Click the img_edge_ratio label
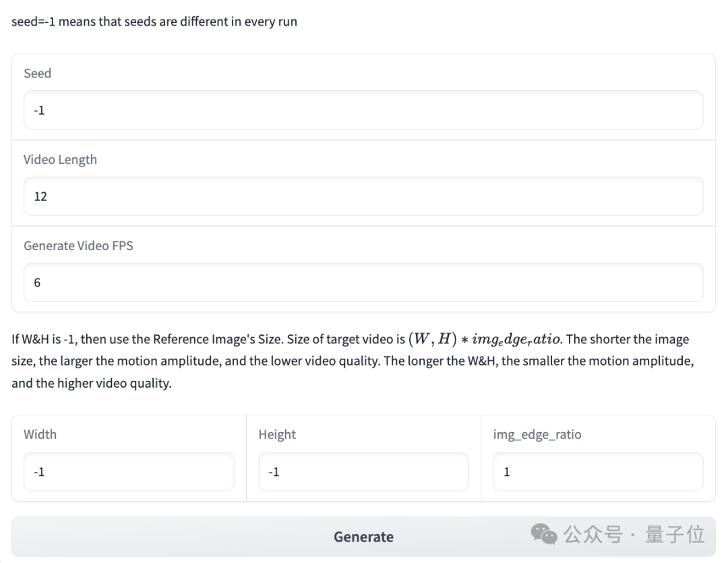Image resolution: width=728 pixels, height=563 pixels. [x=537, y=434]
